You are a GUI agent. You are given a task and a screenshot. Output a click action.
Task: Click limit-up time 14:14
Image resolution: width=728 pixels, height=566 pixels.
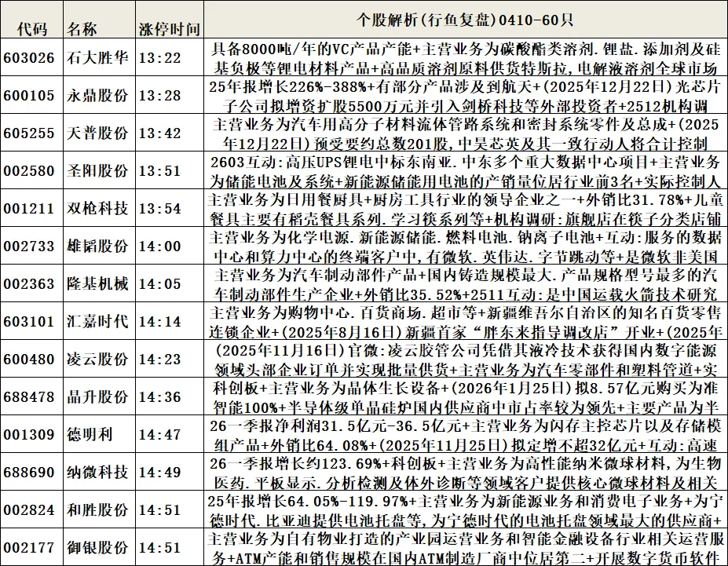point(159,322)
